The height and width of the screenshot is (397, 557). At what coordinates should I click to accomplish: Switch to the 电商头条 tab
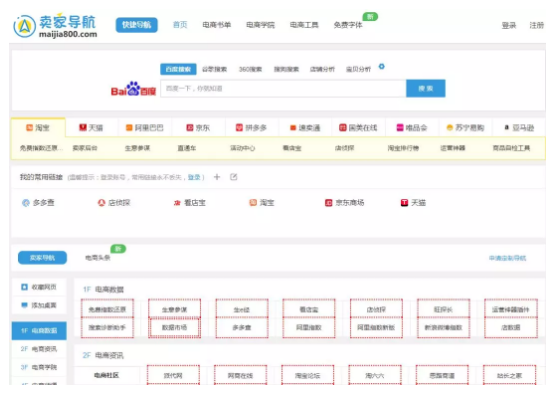click(98, 258)
